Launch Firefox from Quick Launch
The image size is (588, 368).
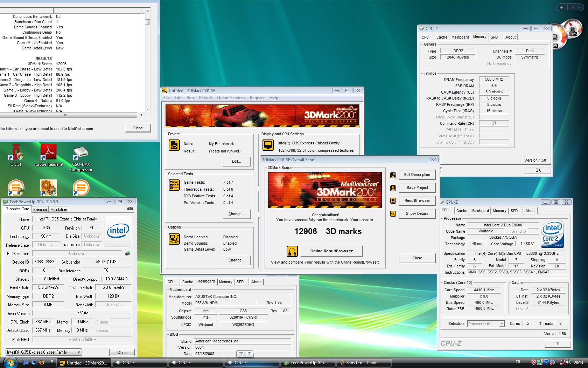click(41, 362)
